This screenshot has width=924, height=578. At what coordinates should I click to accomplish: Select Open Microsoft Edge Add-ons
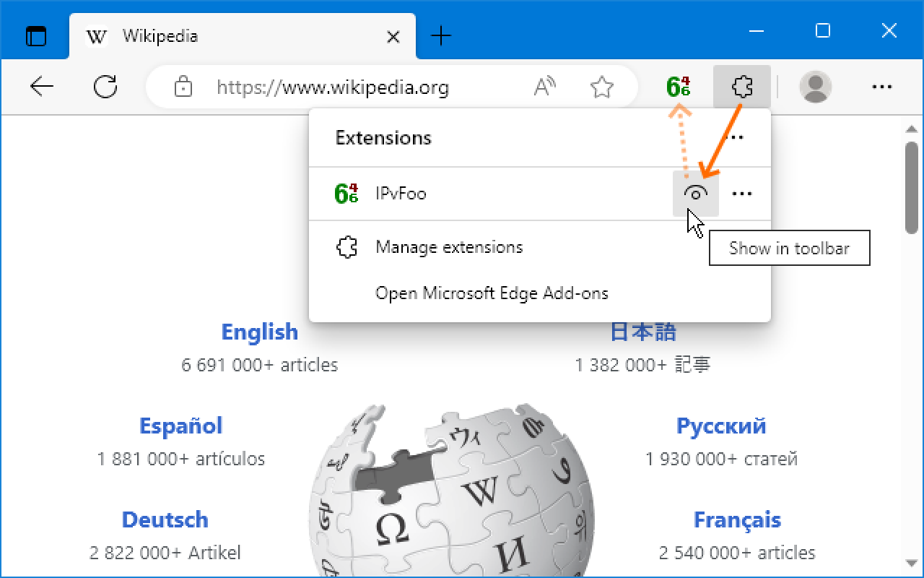(540, 293)
